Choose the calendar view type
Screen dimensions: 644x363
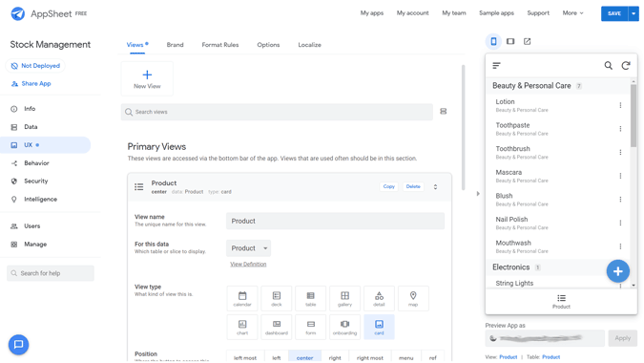242,298
